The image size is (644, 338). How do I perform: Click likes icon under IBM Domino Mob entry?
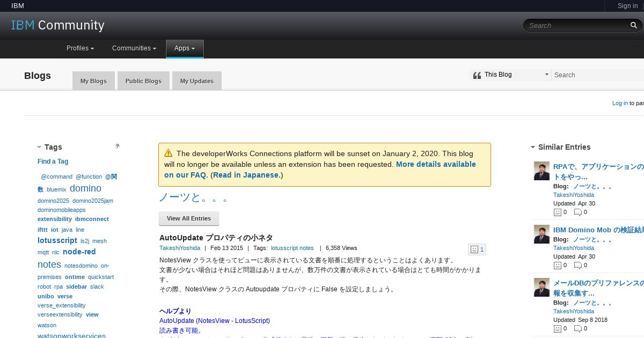[x=557, y=265]
